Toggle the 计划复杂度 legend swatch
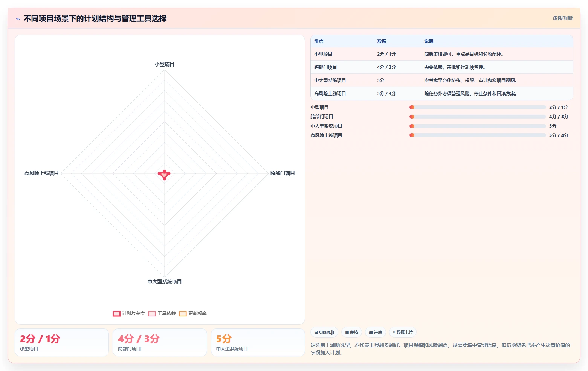This screenshot has width=588, height=371. coord(116,313)
